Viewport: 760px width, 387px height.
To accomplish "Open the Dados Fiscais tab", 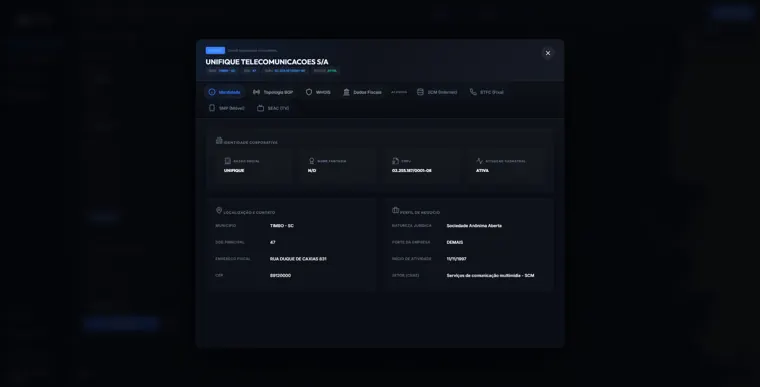I will (x=362, y=92).
